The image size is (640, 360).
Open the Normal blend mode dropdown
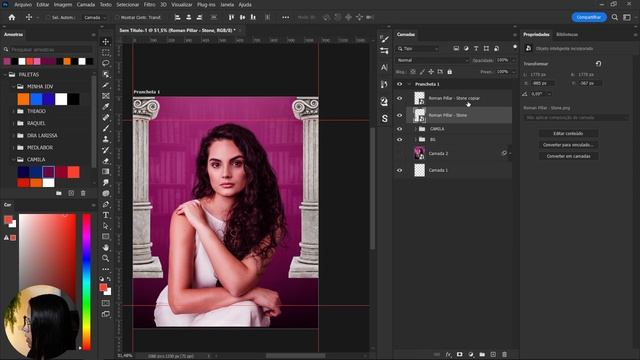click(x=432, y=60)
